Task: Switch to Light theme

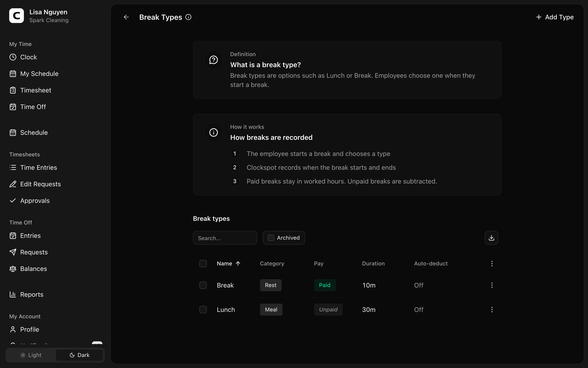Action: [x=31, y=355]
